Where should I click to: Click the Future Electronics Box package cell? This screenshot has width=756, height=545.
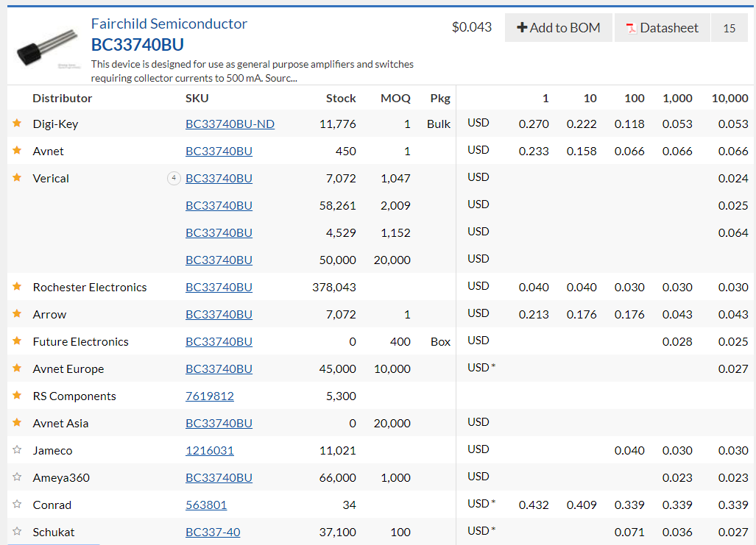pyautogui.click(x=441, y=342)
